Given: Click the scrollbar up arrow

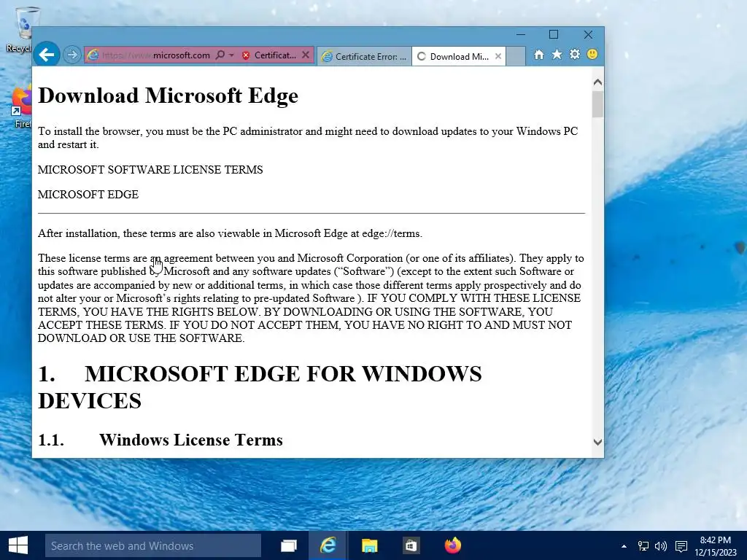Looking at the screenshot, I should point(597,82).
